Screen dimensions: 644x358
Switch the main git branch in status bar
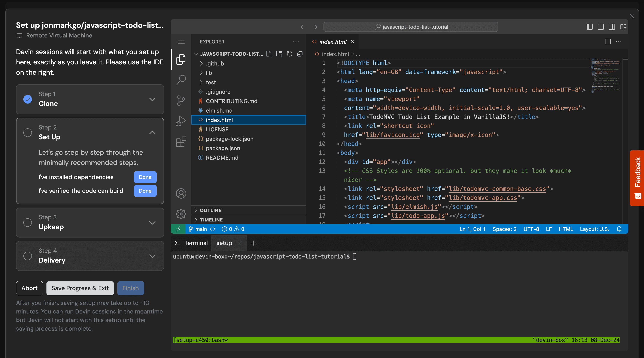click(197, 229)
